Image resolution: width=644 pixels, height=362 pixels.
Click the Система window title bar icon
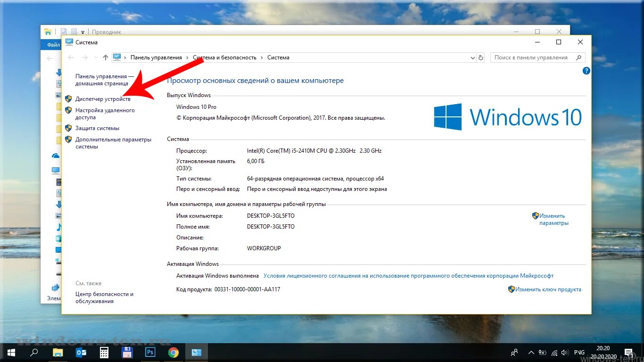click(x=69, y=42)
